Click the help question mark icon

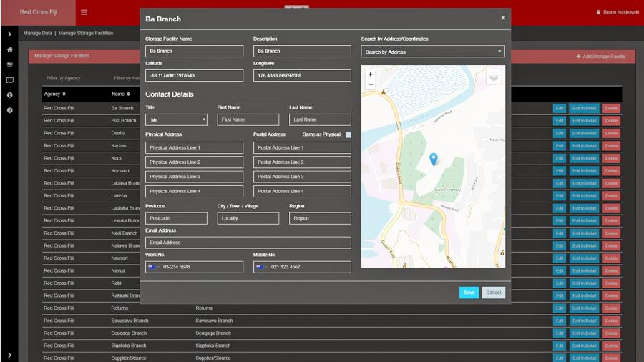click(x=10, y=110)
